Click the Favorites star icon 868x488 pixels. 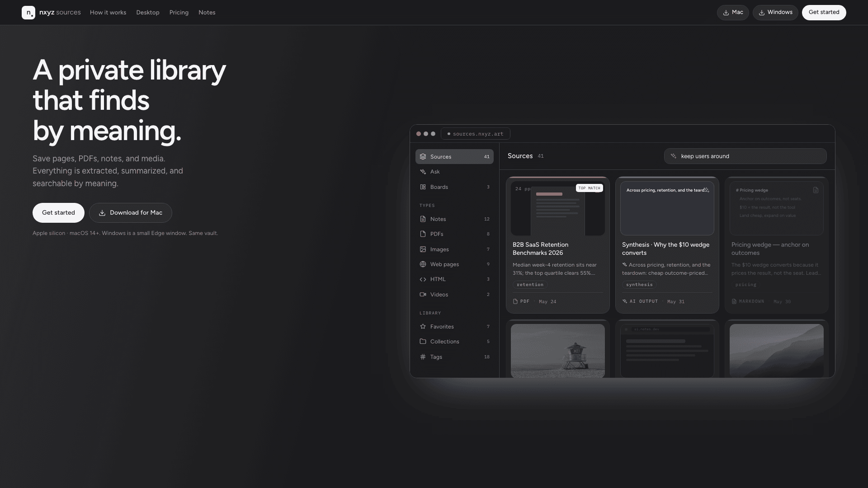(x=423, y=327)
